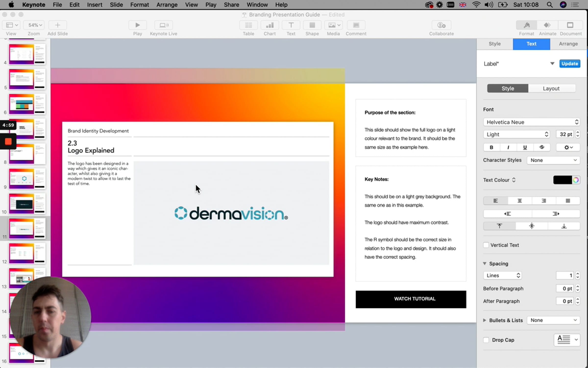This screenshot has width=588, height=368.
Task: Open the black Text Colour swatch
Action: (x=562, y=180)
